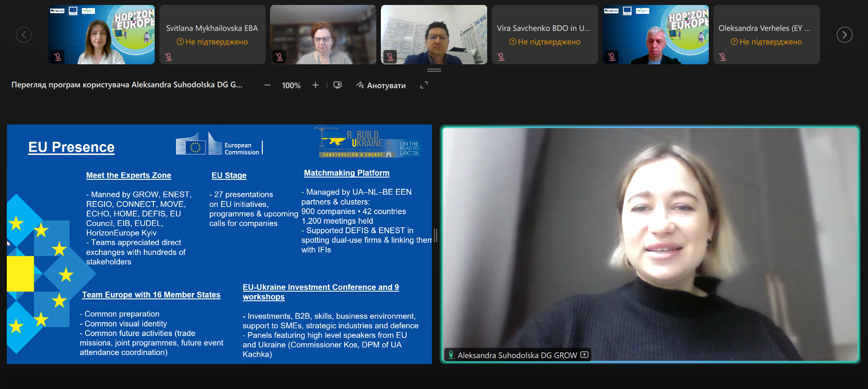Click the vertical divider between slide and video
This screenshot has height=389, width=868.
[436, 235]
